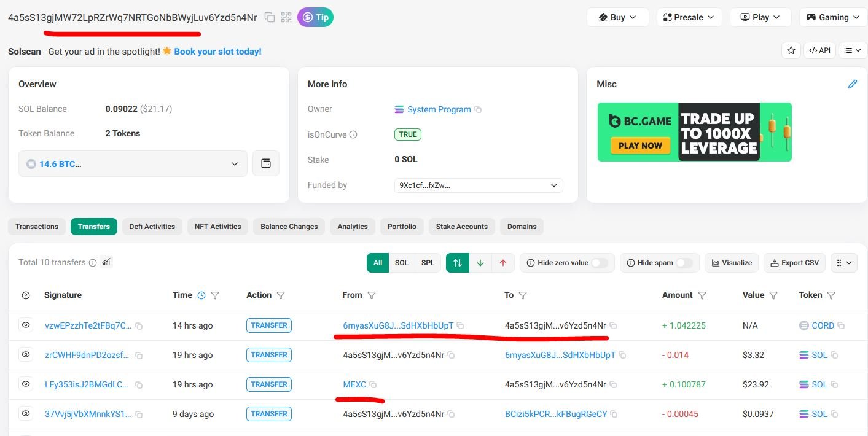Enable the Hide spam switch
Screen dimensions: 868x436
click(x=684, y=263)
